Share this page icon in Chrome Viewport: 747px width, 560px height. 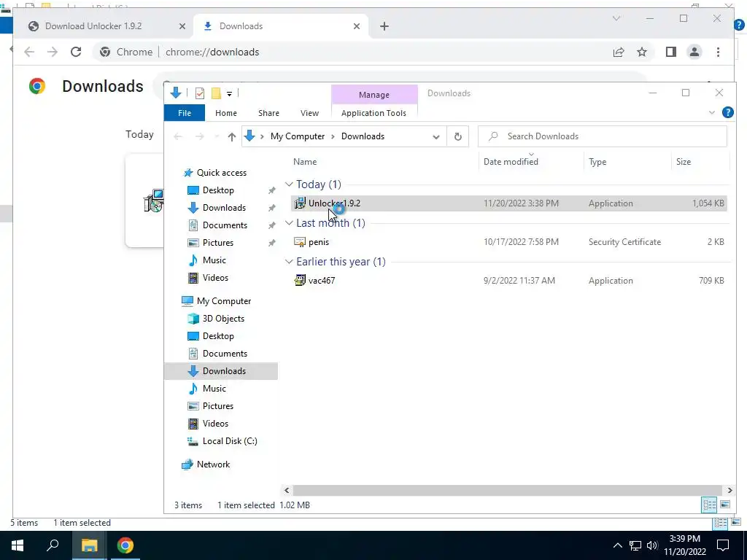click(x=619, y=52)
